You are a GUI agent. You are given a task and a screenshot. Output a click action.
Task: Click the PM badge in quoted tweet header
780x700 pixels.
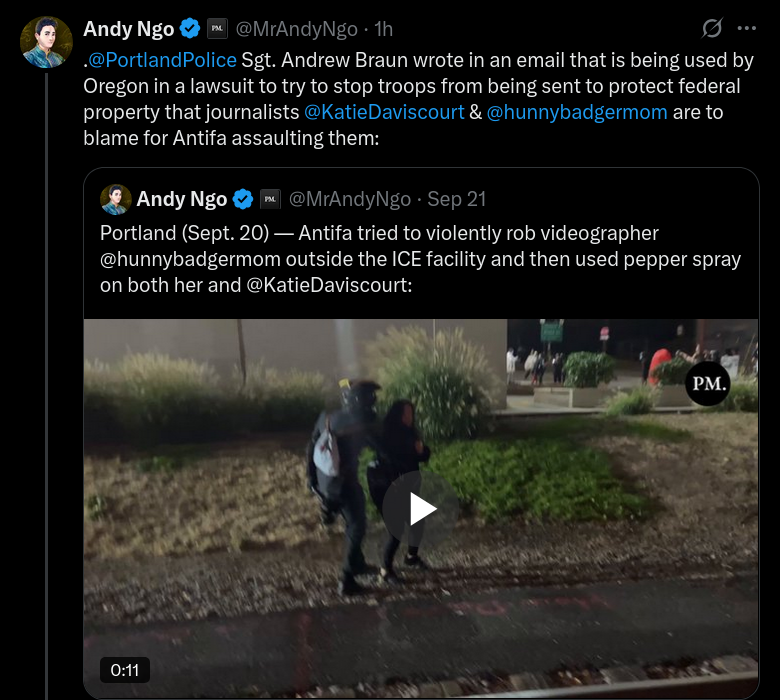pyautogui.click(x=270, y=199)
